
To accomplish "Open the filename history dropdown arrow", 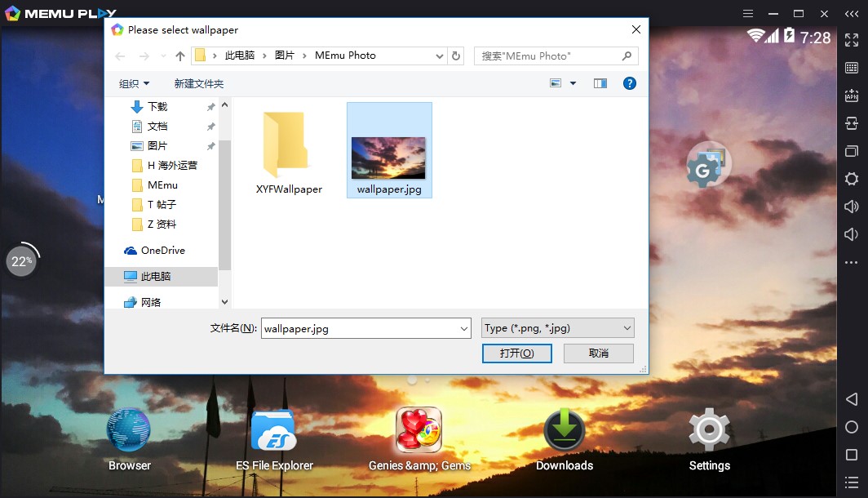I will click(x=464, y=328).
